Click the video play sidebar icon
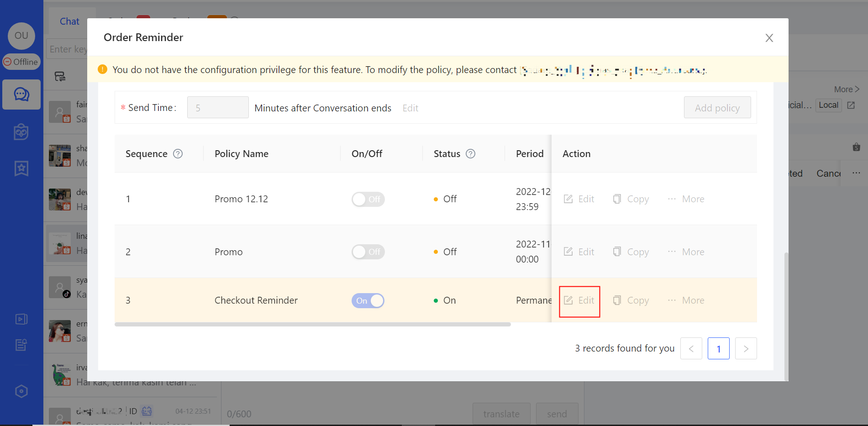868x426 pixels. [21, 319]
